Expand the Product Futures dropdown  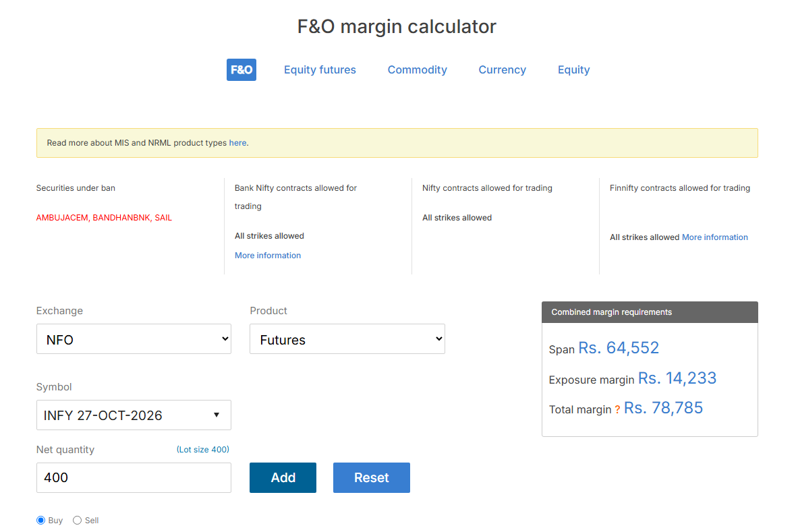347,339
